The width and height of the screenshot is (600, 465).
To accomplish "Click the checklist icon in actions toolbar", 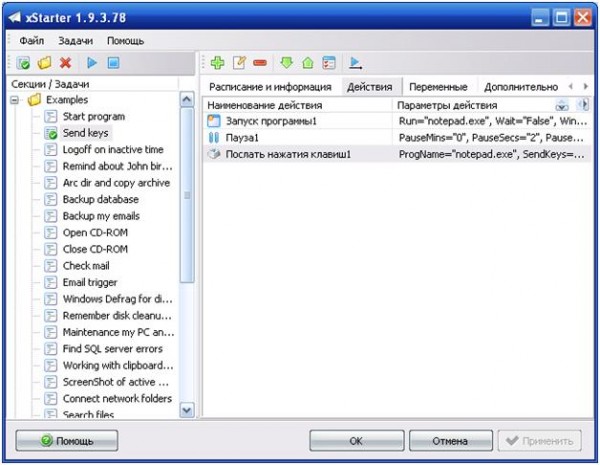I will pos(329,62).
